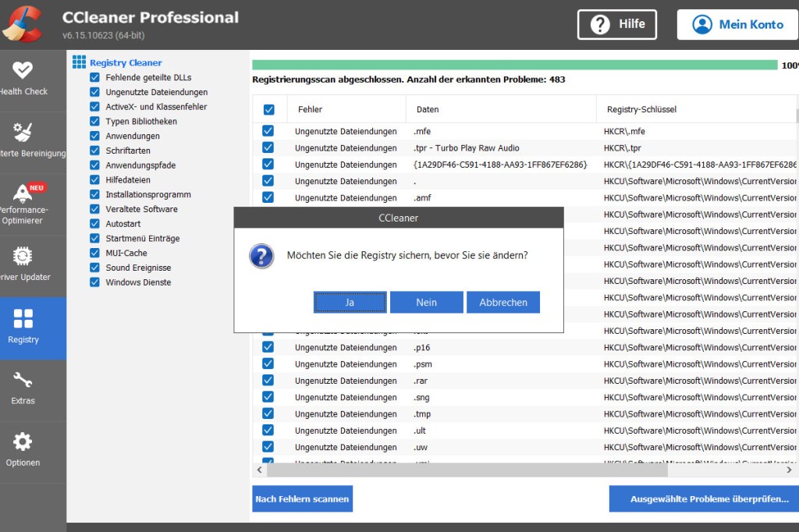Click the question mark icon in dialog
This screenshot has width=799, height=532.
261,256
